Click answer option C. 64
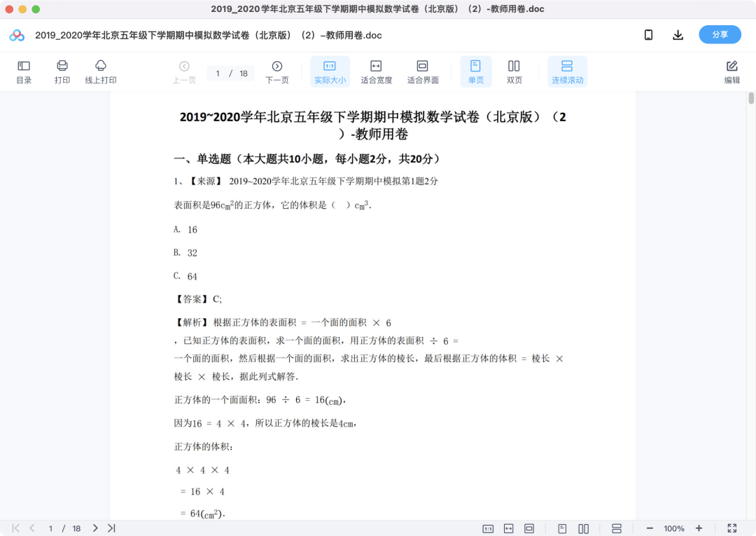Image resolution: width=756 pixels, height=536 pixels. (x=185, y=277)
